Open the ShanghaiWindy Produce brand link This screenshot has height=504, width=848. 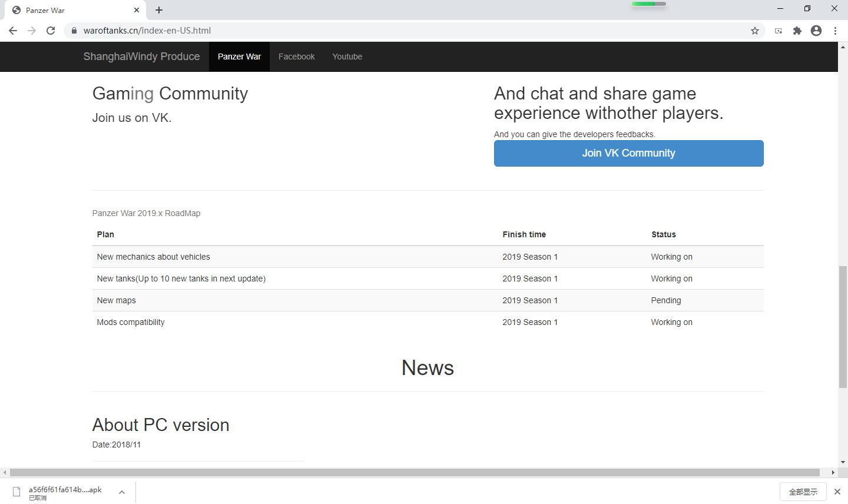pos(141,57)
